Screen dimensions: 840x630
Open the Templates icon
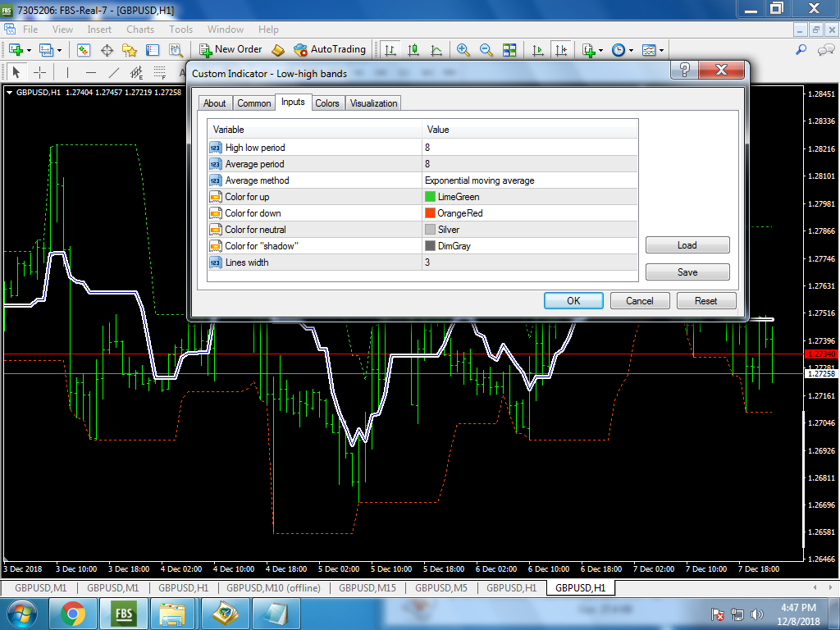(649, 50)
